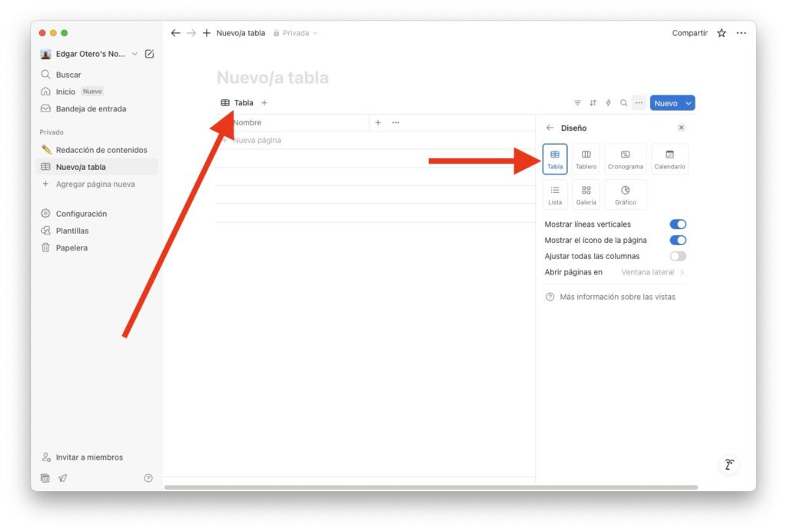Screen dimensions: 787x532
Task: Open Bandeja de entrada in sidebar
Action: coord(91,108)
